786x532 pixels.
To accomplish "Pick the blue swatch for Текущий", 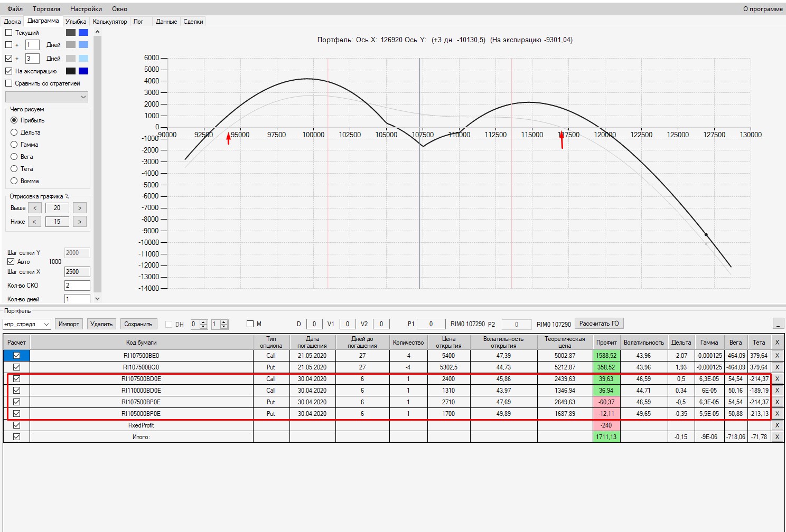I will (83, 33).
